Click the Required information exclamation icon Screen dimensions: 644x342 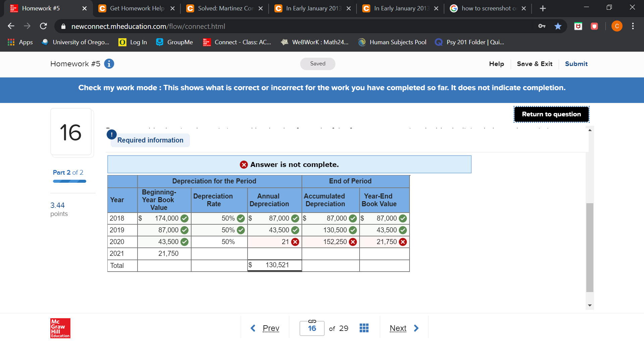tap(112, 134)
